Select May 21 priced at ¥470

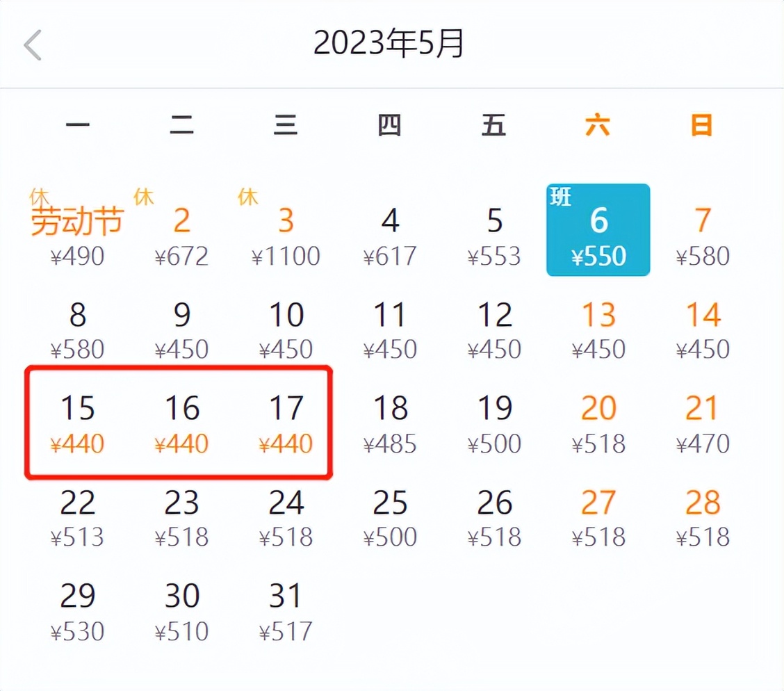[702, 424]
